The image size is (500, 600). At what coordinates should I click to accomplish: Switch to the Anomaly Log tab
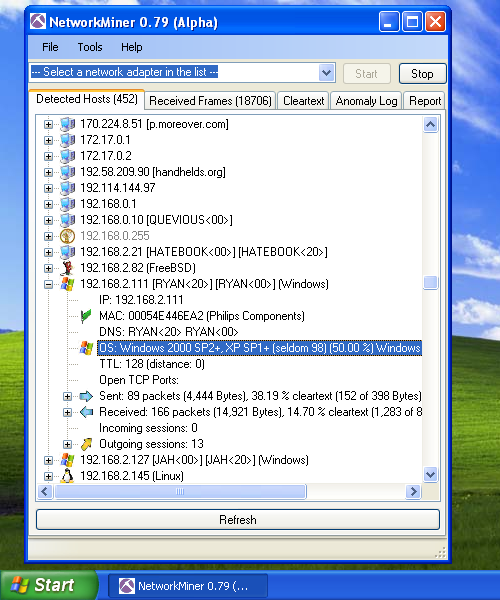pos(366,101)
